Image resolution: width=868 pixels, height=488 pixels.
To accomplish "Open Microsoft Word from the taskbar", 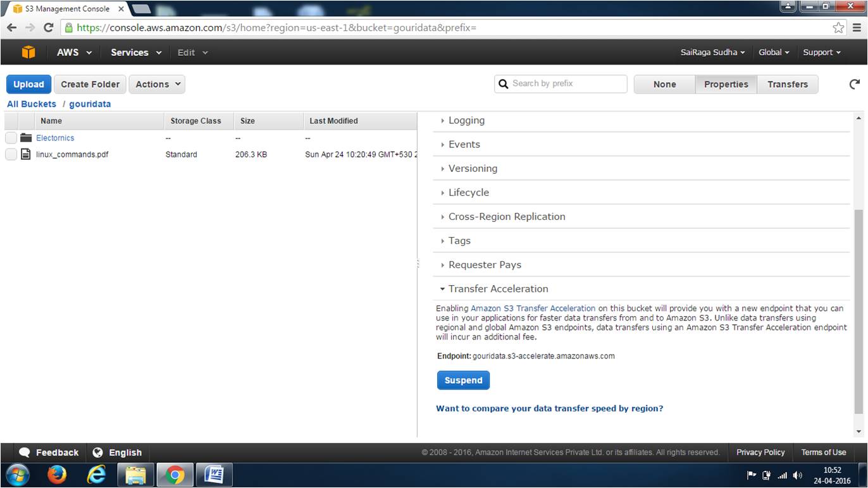I will click(x=214, y=475).
